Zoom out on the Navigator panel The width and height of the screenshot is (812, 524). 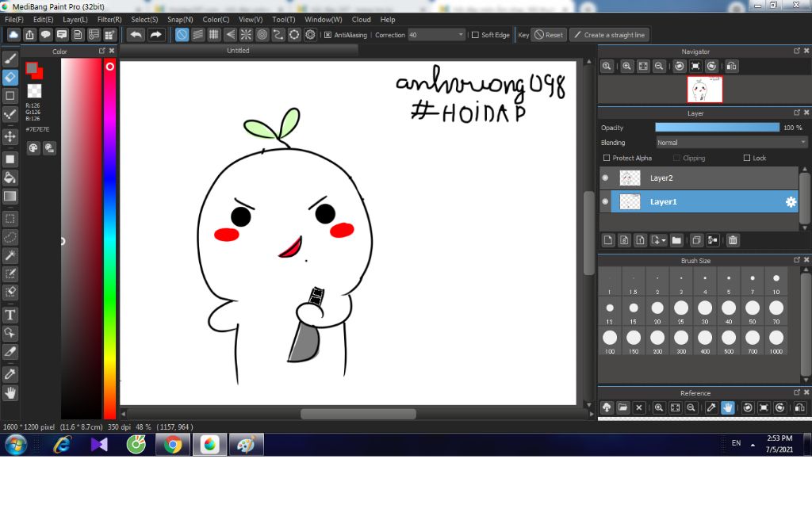click(659, 67)
